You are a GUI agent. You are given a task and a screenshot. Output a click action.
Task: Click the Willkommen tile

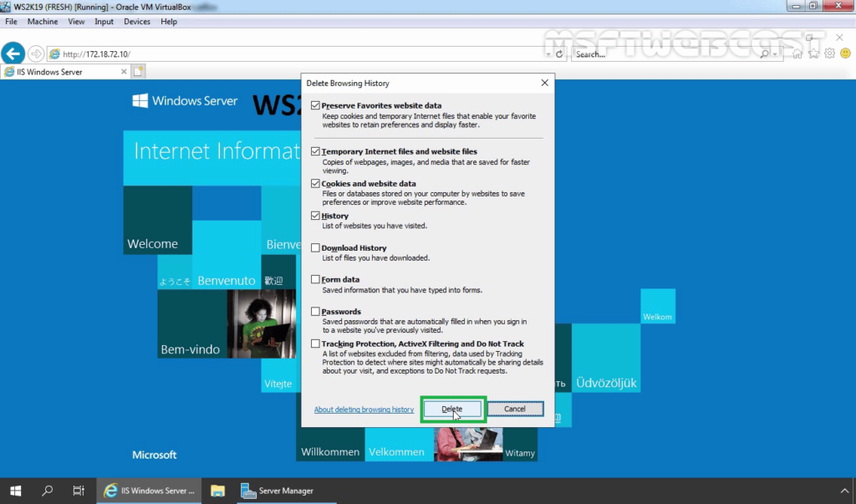330,444
